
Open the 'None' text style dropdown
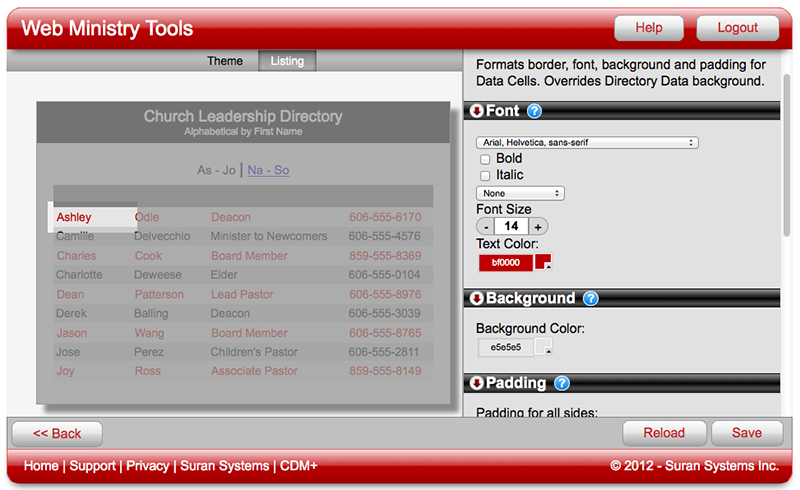[520, 193]
